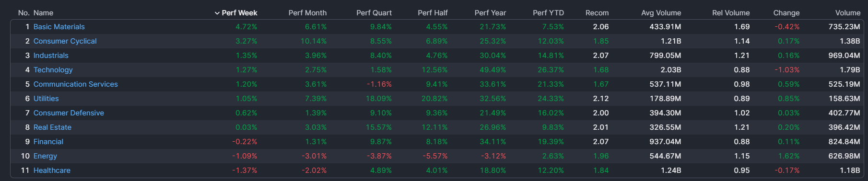
Task: Open the Consumer Cyclical sector link
Action: click(x=65, y=41)
